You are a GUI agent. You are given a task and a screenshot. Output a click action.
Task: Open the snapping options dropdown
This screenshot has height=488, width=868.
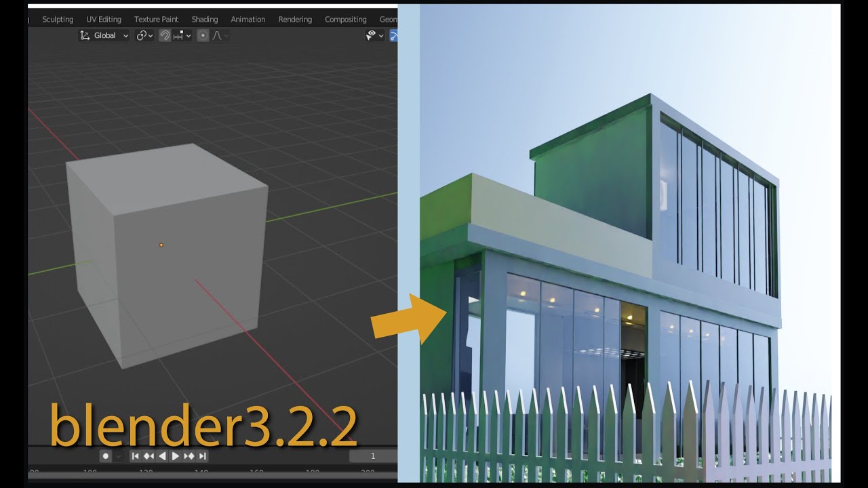click(182, 35)
